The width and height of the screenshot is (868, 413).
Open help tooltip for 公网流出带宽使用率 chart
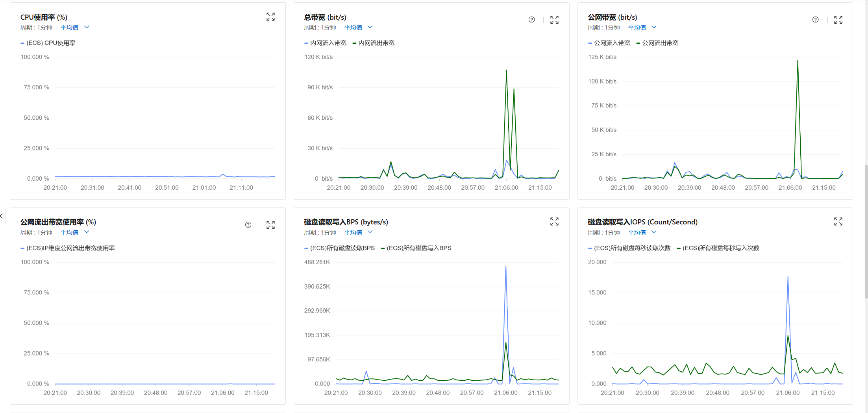tap(248, 225)
